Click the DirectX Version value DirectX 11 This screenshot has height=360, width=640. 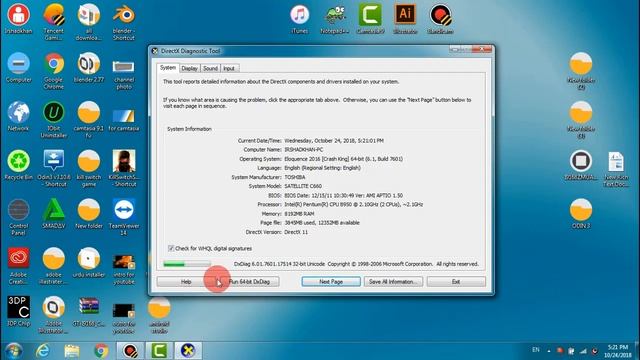tap(296, 232)
